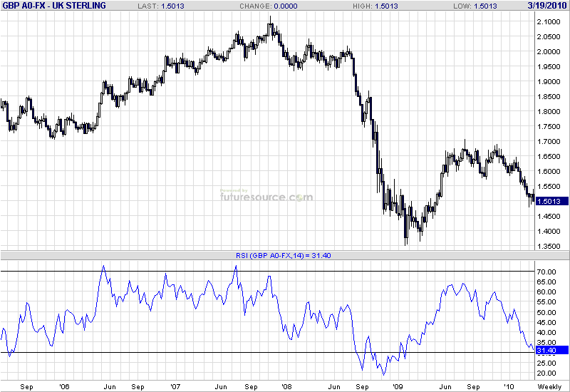This screenshot has width=570, height=392.
Task: Click the 35.00 RSI axis label
Action: (546, 343)
